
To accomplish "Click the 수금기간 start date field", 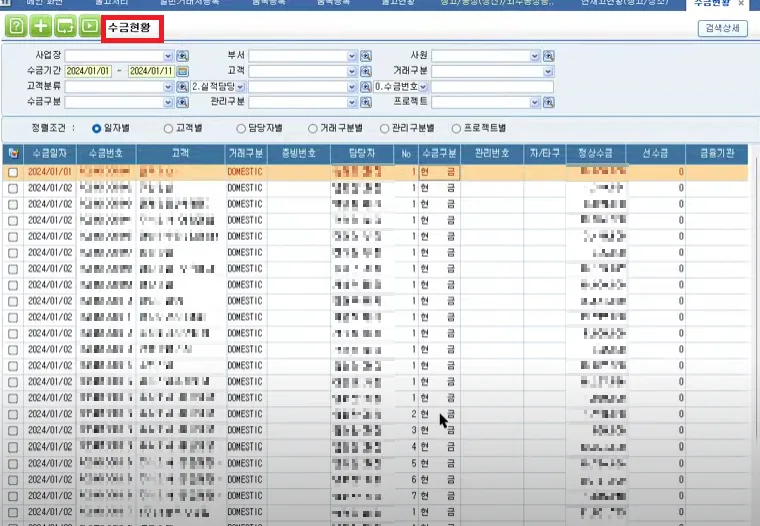I will pos(88,71).
